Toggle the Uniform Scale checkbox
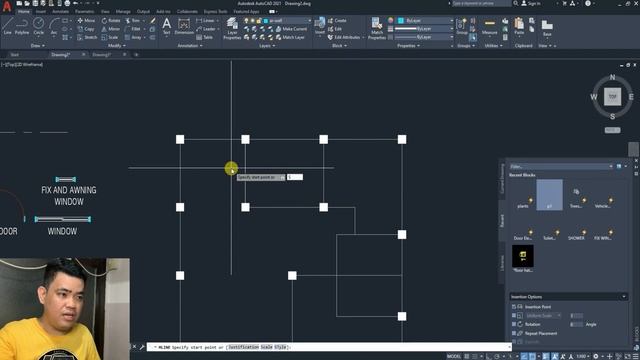This screenshot has width=640, height=360. tap(514, 316)
